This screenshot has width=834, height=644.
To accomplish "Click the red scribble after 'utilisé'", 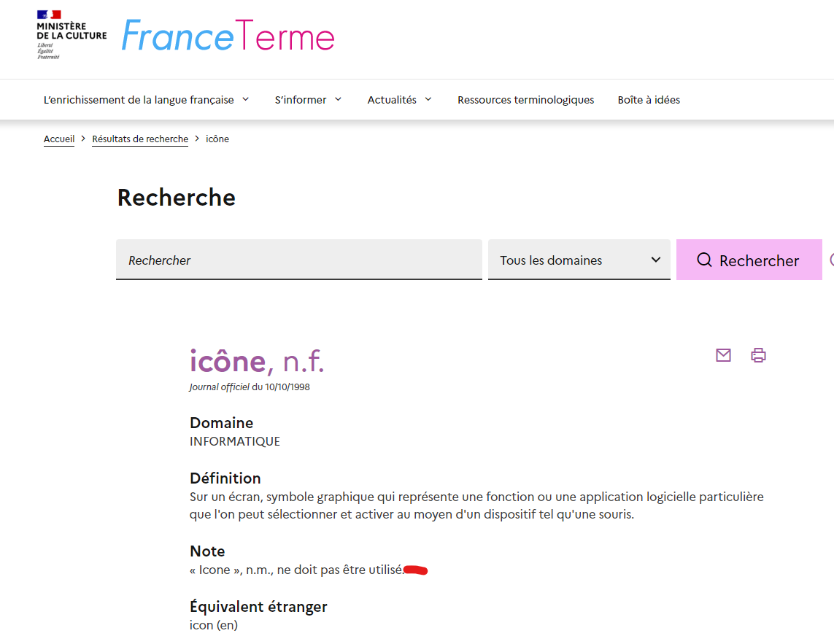I will click(x=415, y=570).
